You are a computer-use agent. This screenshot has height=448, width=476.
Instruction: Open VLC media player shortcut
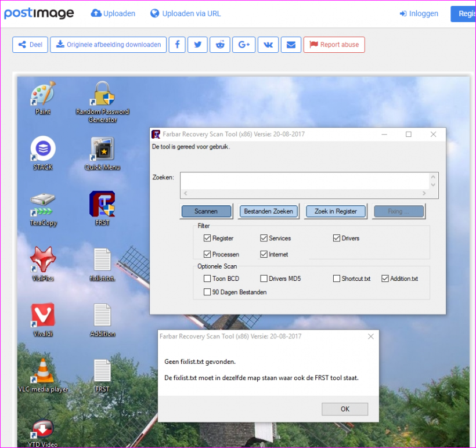[43, 376]
